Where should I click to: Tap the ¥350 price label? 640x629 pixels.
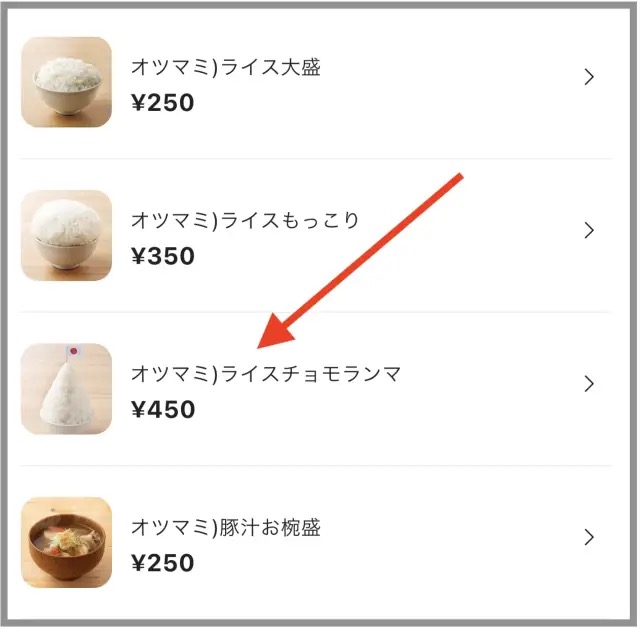(162, 256)
